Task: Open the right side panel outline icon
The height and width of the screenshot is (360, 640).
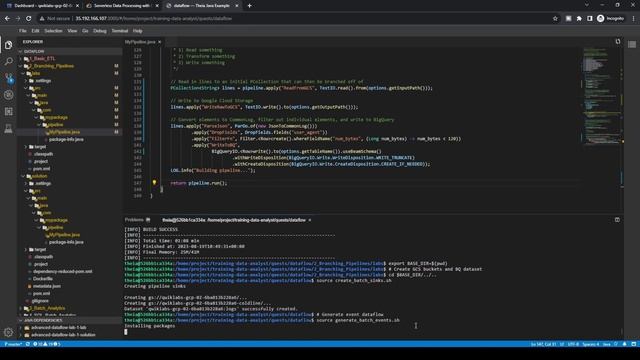Action: point(632,44)
